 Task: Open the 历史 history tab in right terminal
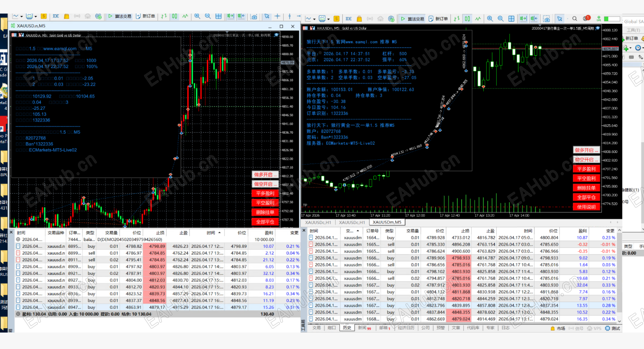346,328
